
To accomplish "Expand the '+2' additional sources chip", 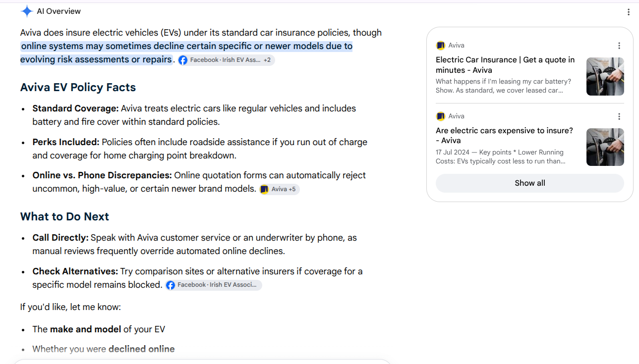I will click(267, 60).
